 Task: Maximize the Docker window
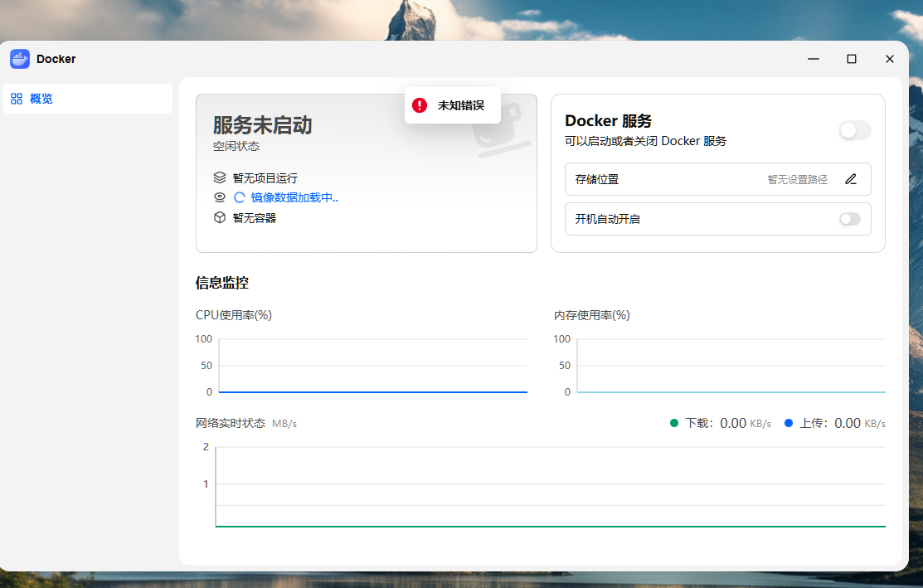851,59
